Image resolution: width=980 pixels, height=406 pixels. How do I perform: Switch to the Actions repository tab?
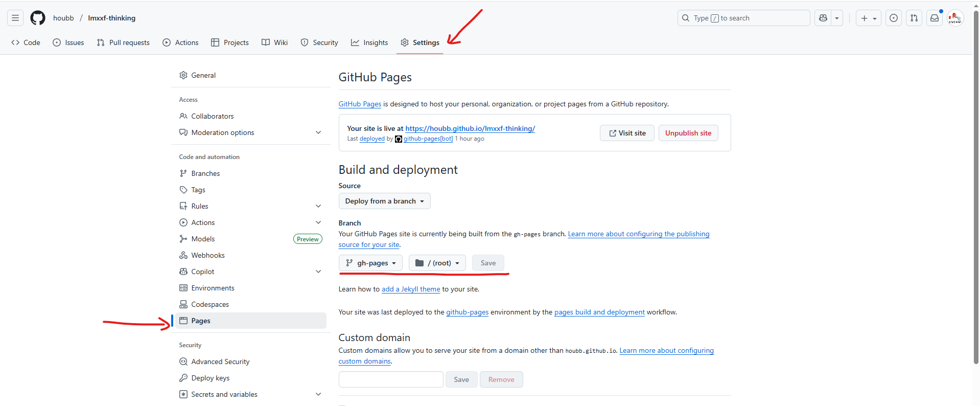pos(180,42)
